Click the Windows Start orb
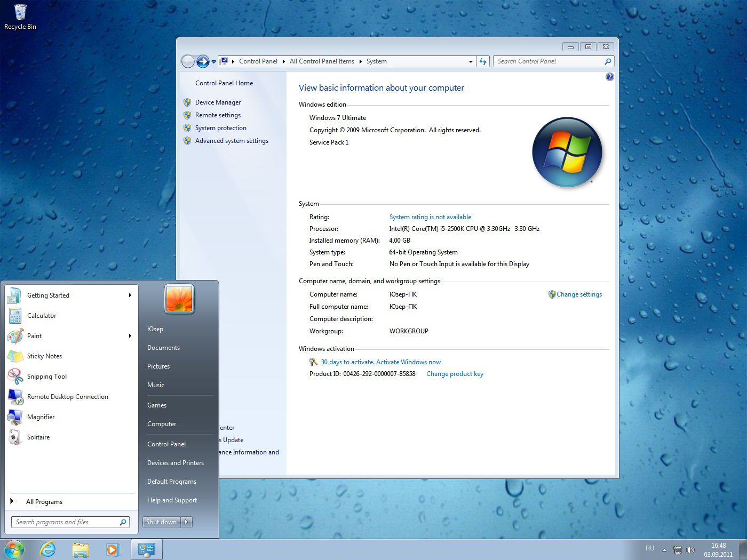Image resolution: width=747 pixels, height=560 pixels. (14, 549)
